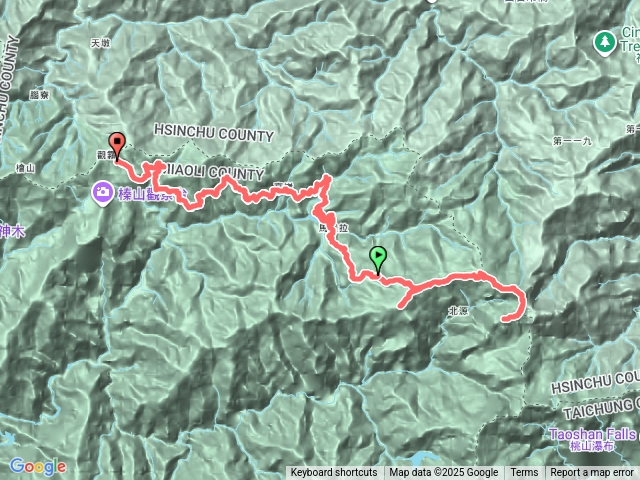Click the 北源 map label

click(x=458, y=311)
